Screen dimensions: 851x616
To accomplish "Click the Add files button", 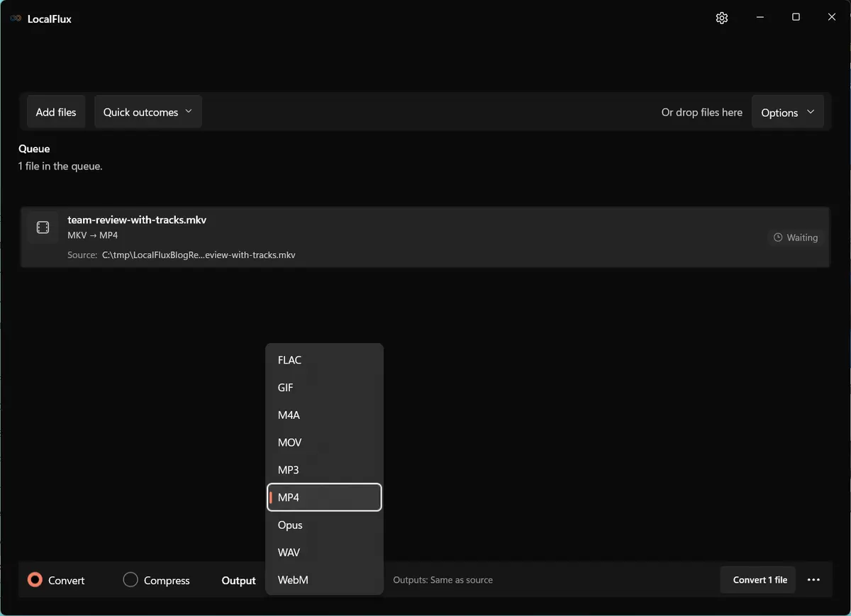I will pos(56,112).
